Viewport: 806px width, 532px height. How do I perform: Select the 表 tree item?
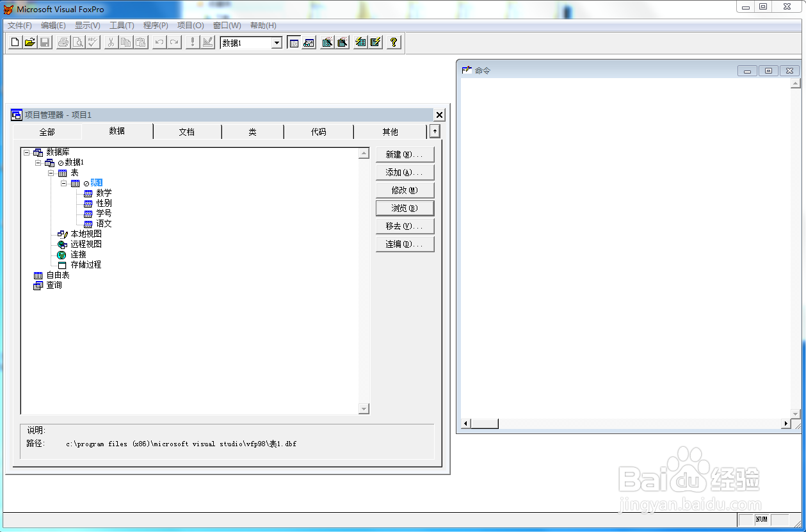pyautogui.click(x=75, y=173)
